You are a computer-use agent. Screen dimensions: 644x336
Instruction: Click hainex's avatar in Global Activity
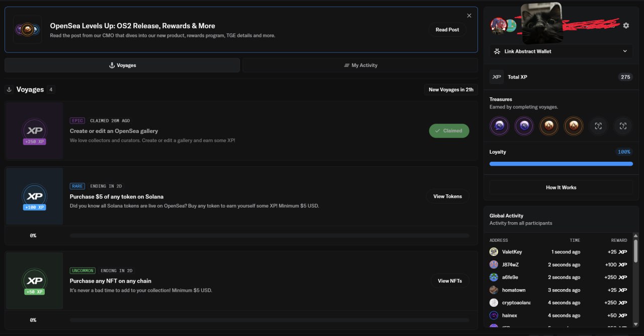(x=494, y=315)
